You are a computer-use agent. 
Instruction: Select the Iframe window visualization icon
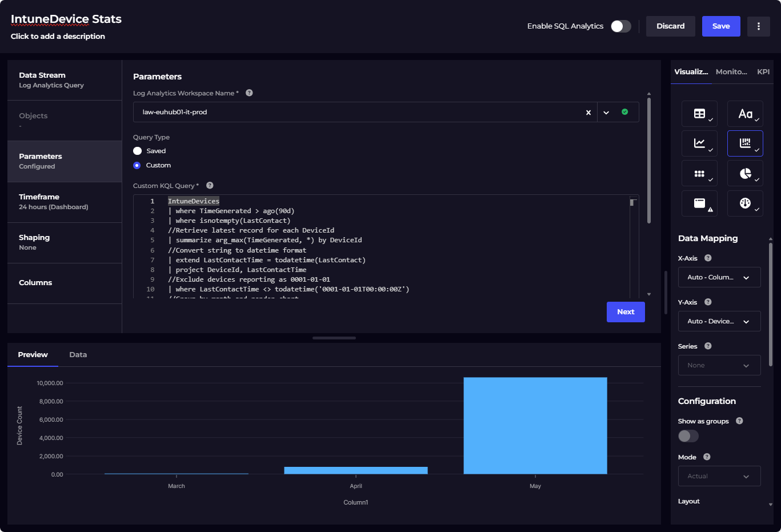click(699, 203)
